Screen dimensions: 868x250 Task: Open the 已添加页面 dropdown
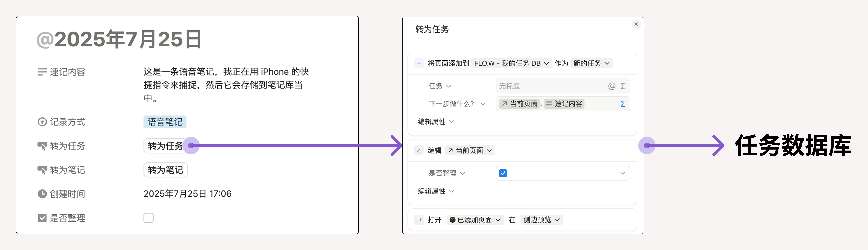[x=475, y=220]
